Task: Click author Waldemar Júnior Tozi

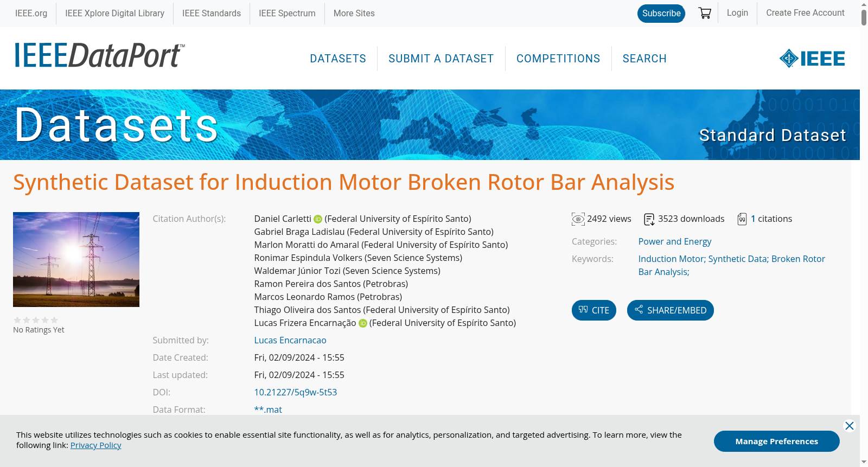Action: click(347, 271)
